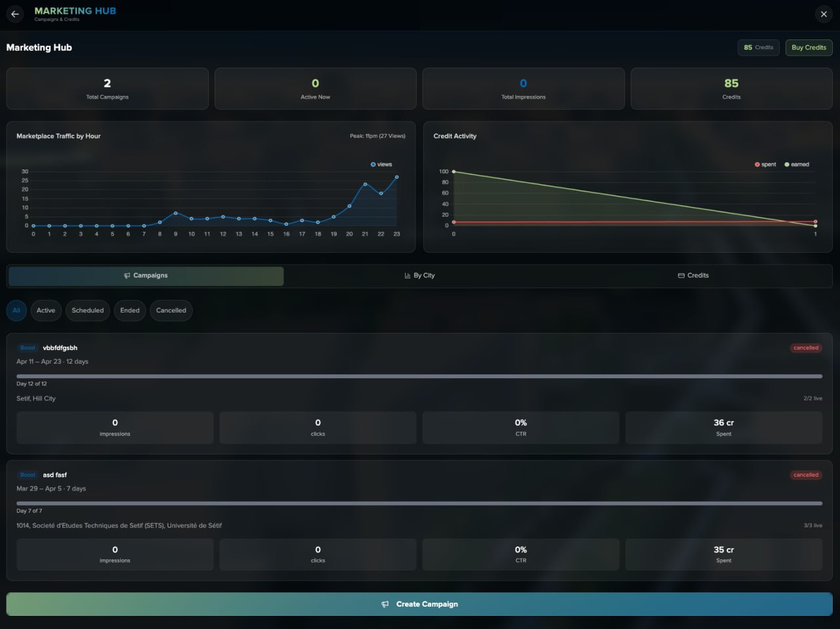Filter campaigns by Active status
The width and height of the screenshot is (840, 629).
(46, 311)
